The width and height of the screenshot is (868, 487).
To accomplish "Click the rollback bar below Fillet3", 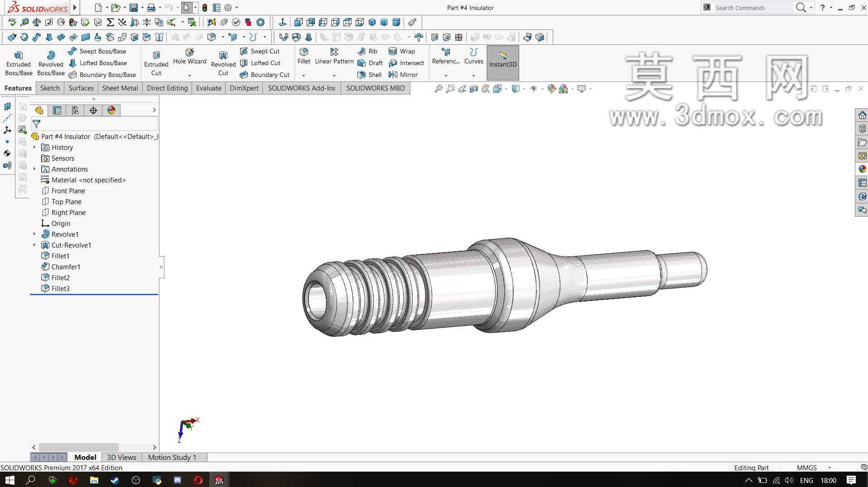I will coord(94,295).
